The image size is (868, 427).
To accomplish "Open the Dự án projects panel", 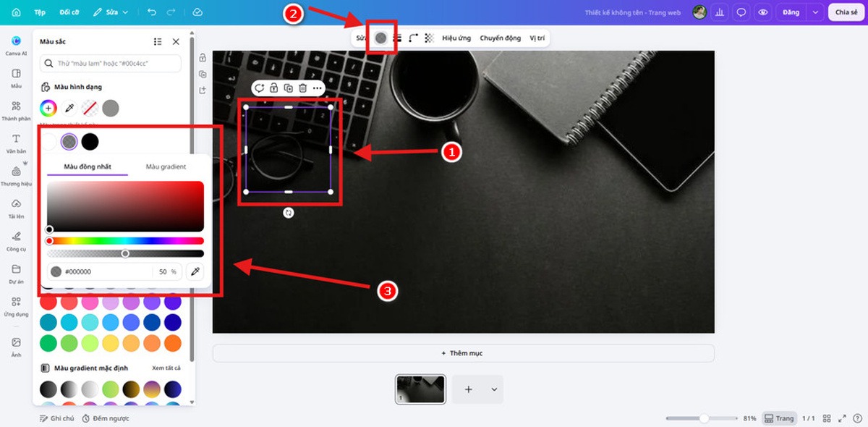I will point(16,274).
